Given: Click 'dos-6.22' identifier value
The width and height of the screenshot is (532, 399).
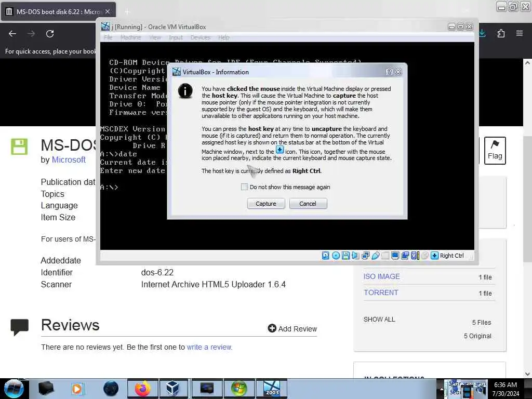Looking at the screenshot, I should click(157, 272).
